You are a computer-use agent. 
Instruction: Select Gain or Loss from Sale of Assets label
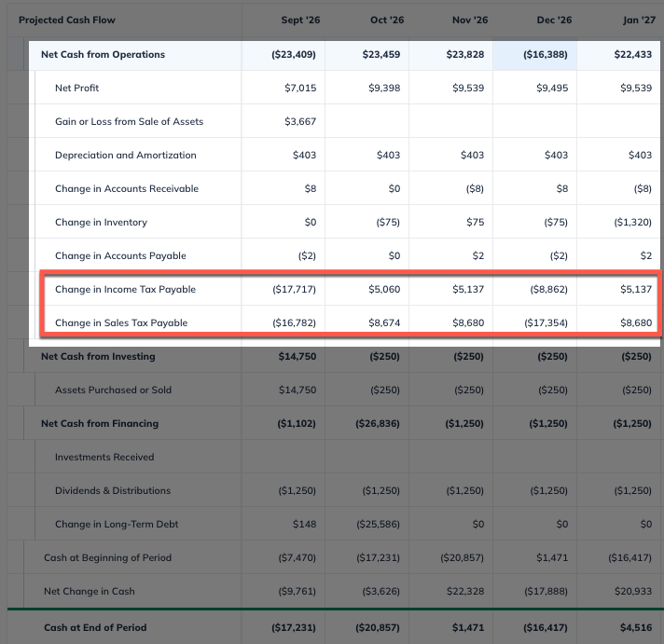coord(129,121)
